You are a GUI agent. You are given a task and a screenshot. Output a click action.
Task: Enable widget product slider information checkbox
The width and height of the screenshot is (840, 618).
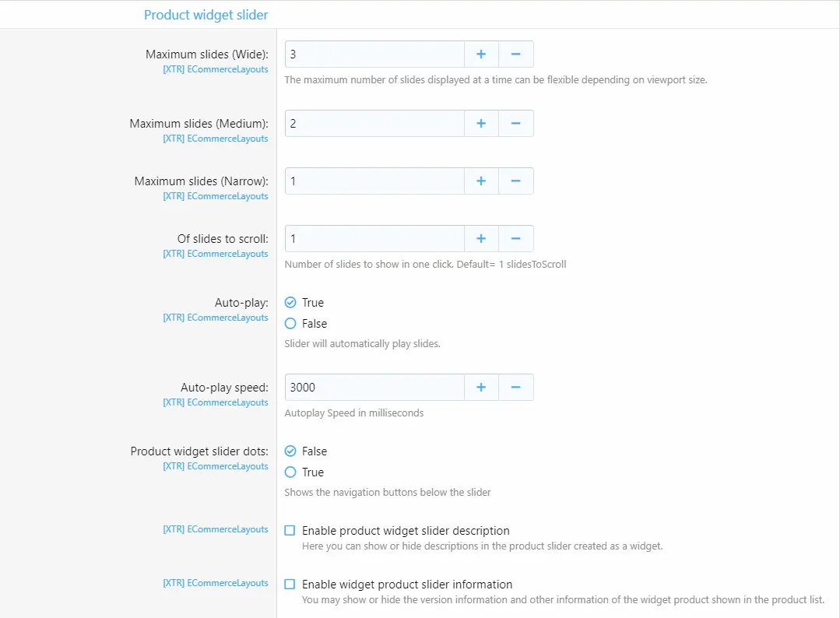(x=290, y=585)
